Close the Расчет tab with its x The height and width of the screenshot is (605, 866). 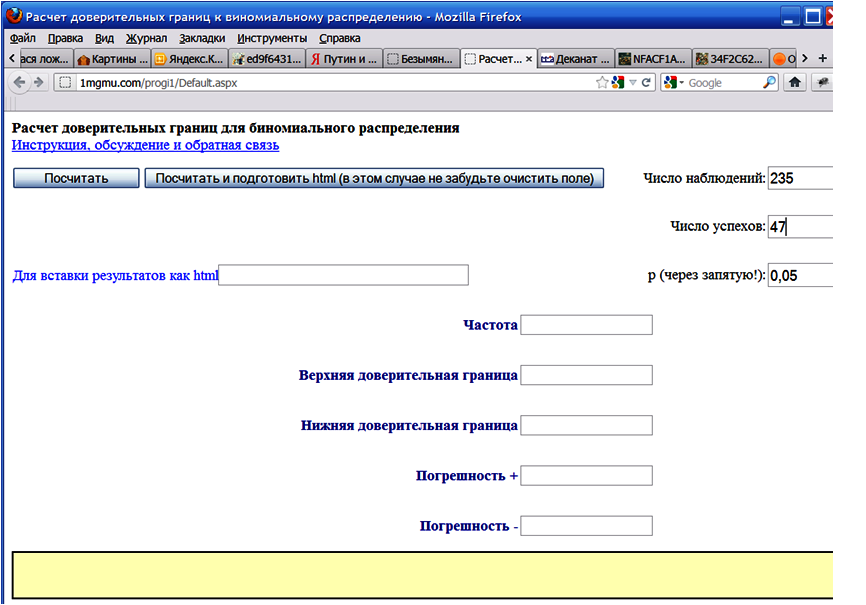529,59
